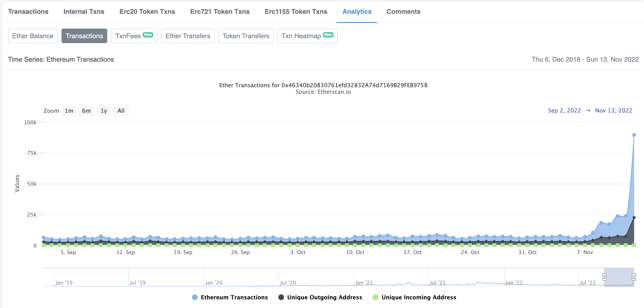
Task: Set chart zoom to 1y
Action: click(104, 111)
